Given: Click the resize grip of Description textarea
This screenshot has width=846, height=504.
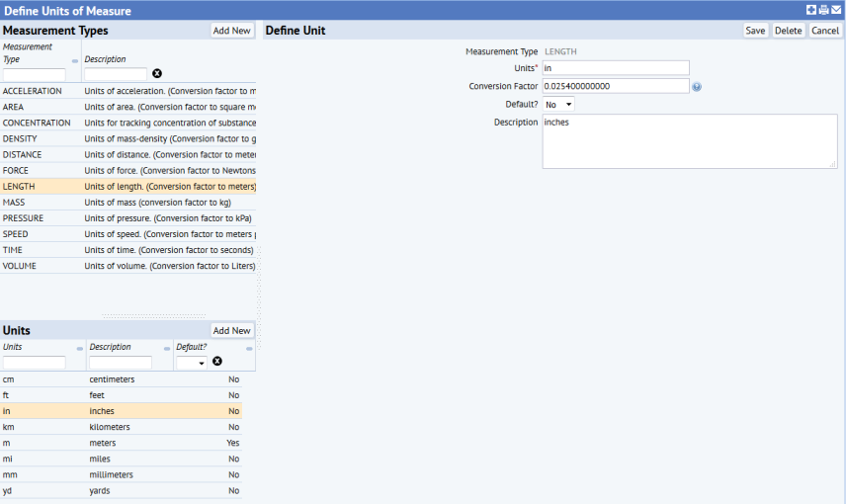Looking at the screenshot, I should click(832, 164).
